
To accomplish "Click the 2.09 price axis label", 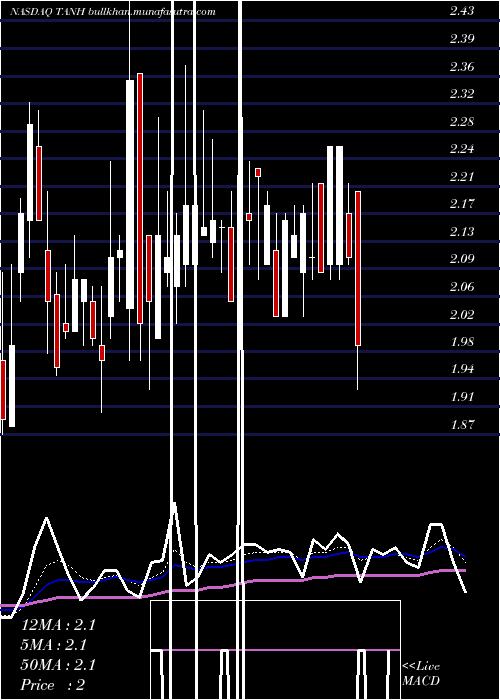I will click(462, 259).
